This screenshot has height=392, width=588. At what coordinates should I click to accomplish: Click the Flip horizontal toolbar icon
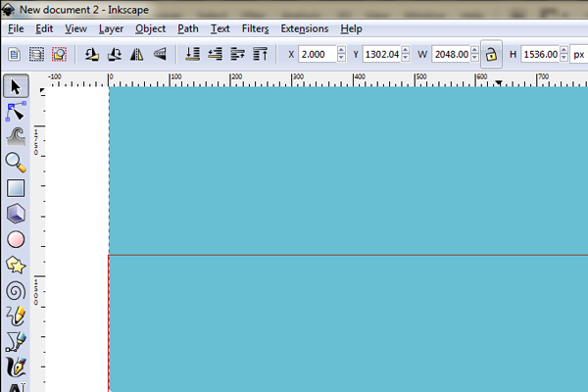[136, 55]
